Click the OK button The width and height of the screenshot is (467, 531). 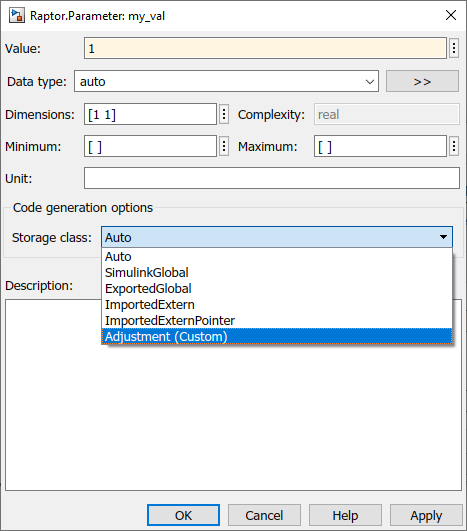point(183,515)
